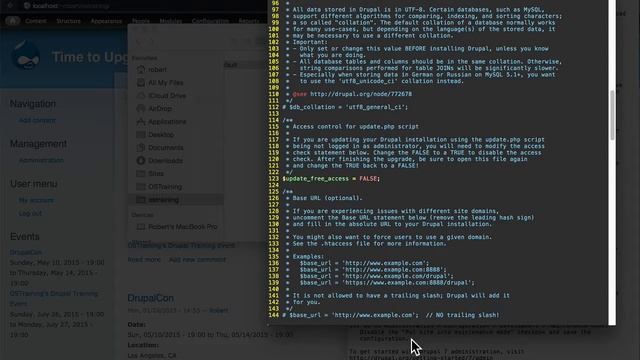
Task: Select the robert home folder icon in Finder
Action: click(x=141, y=69)
